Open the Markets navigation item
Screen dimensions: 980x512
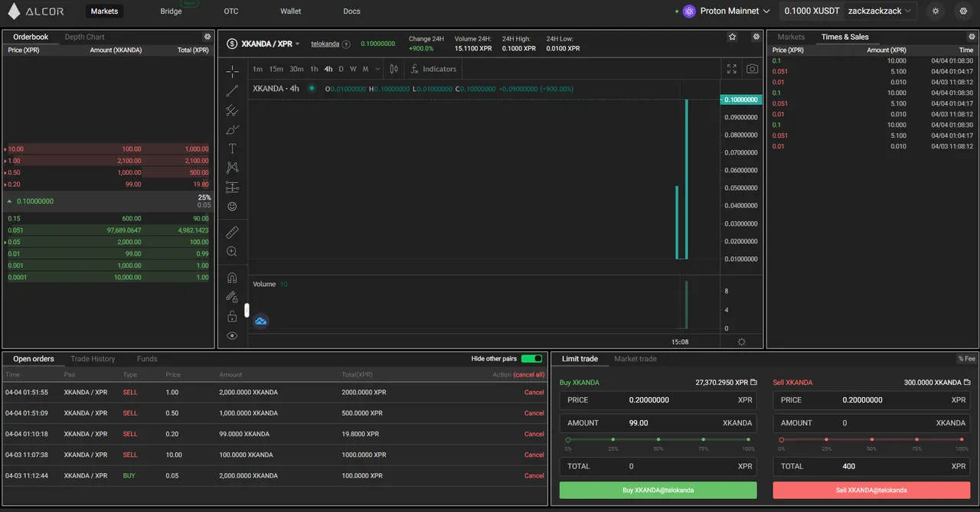[104, 11]
